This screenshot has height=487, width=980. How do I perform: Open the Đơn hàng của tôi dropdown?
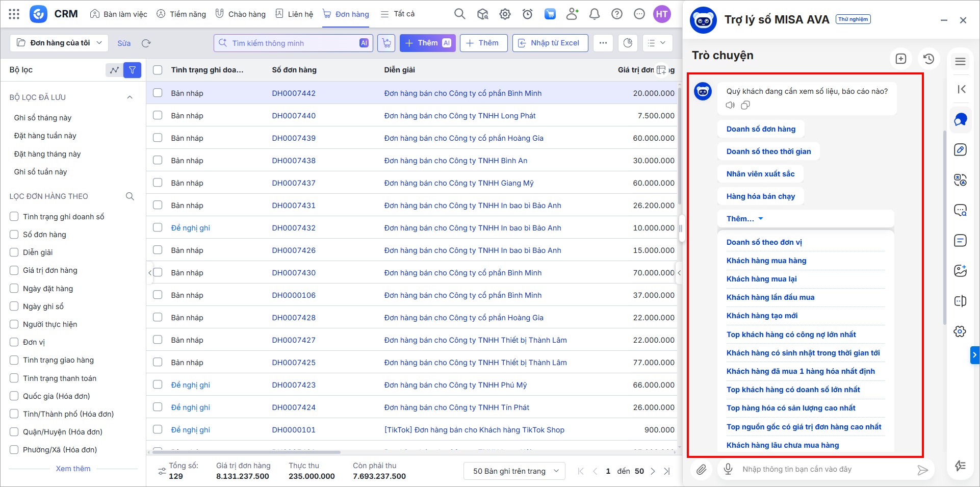click(x=59, y=43)
